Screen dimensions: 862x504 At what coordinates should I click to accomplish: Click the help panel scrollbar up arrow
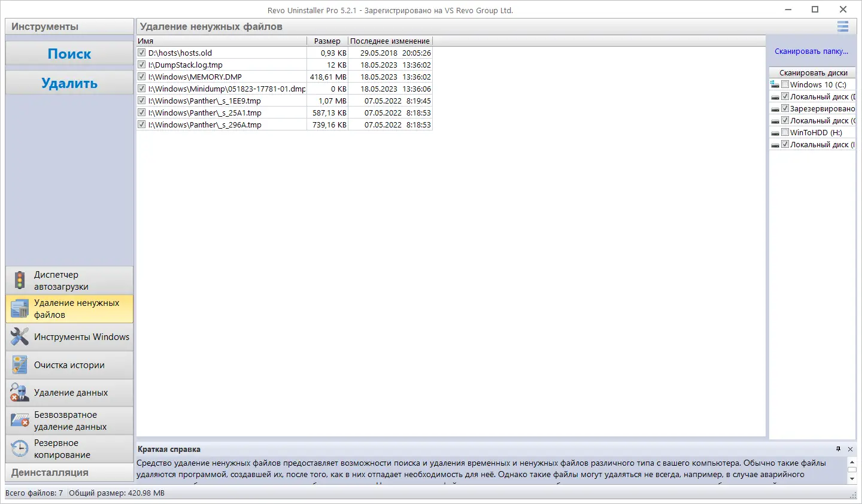point(852,462)
